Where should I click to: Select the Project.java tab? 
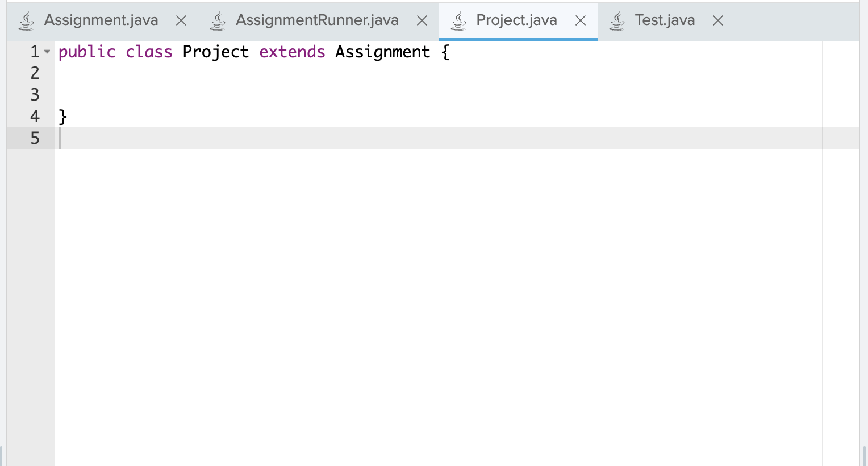pos(516,19)
